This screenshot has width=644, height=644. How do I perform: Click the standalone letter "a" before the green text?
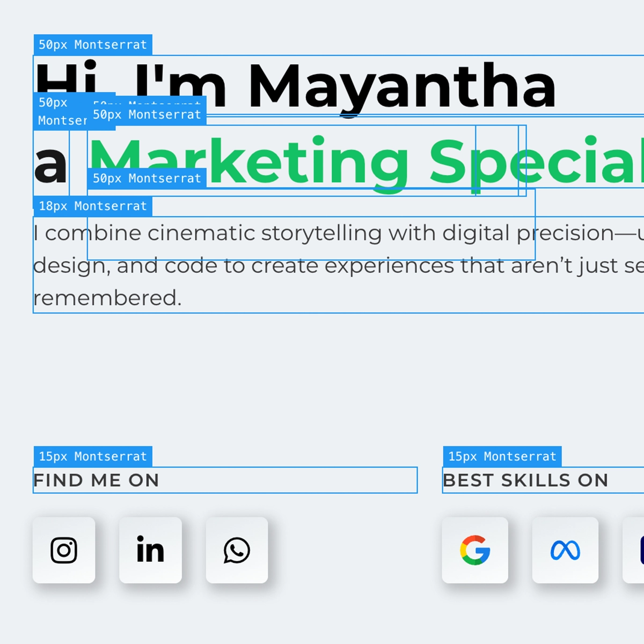click(50, 164)
